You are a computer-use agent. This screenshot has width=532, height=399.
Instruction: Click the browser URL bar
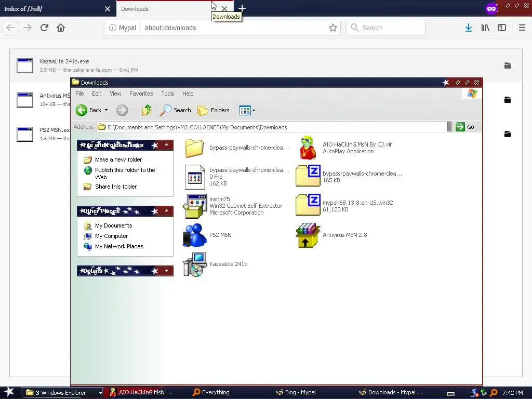[x=234, y=28]
